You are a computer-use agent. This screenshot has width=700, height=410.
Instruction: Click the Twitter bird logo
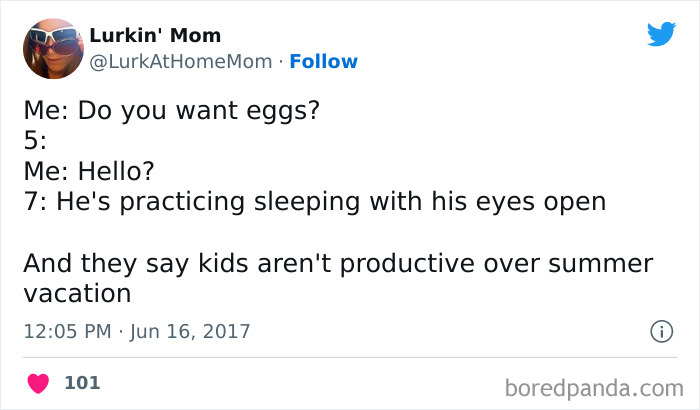[x=661, y=34]
